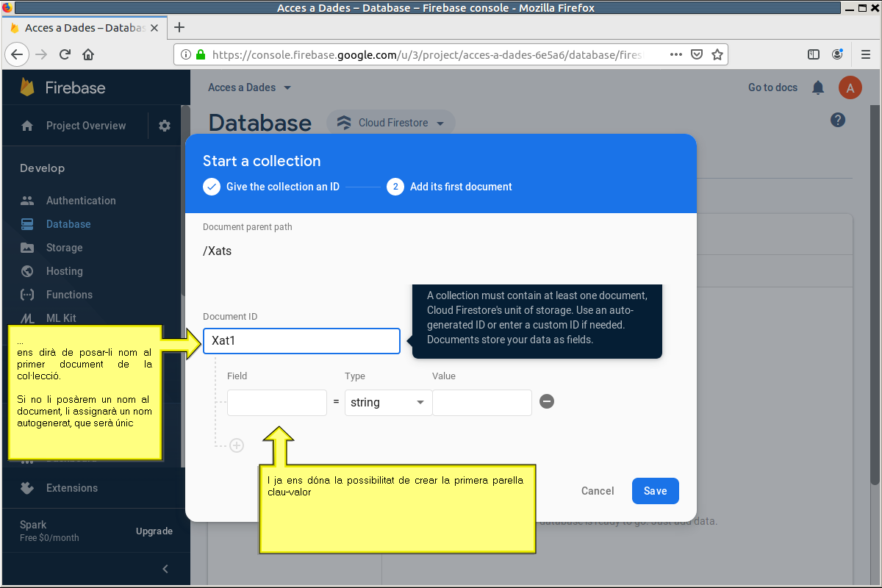Open a new browser tab

tap(179, 27)
